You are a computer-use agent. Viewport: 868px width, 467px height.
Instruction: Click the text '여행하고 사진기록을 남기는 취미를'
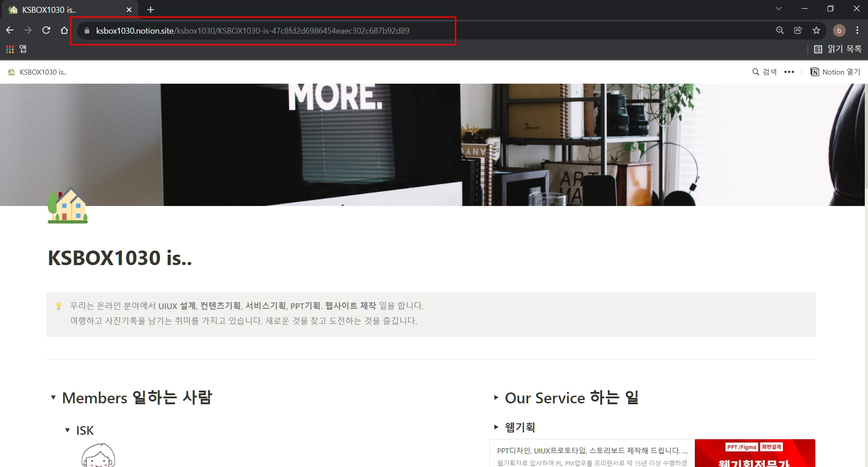135,321
